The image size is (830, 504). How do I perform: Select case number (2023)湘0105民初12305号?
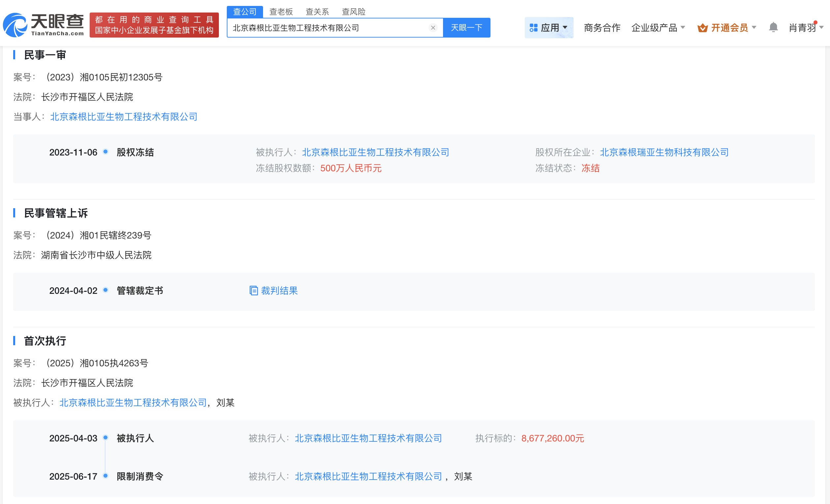point(103,77)
